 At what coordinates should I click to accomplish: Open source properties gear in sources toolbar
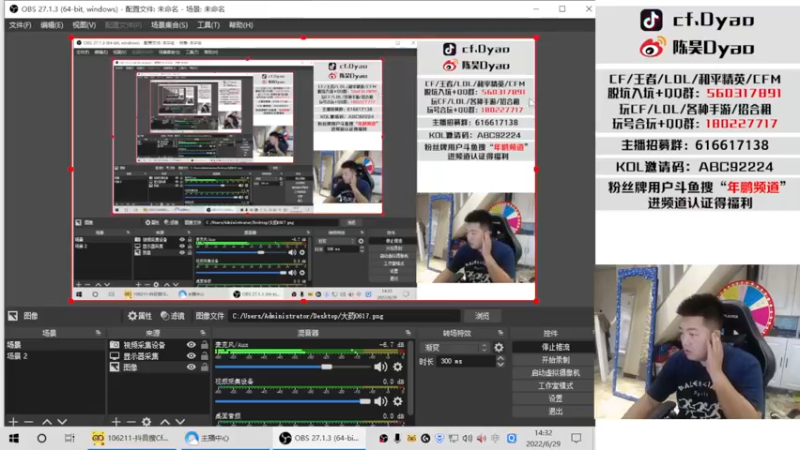tap(146, 422)
